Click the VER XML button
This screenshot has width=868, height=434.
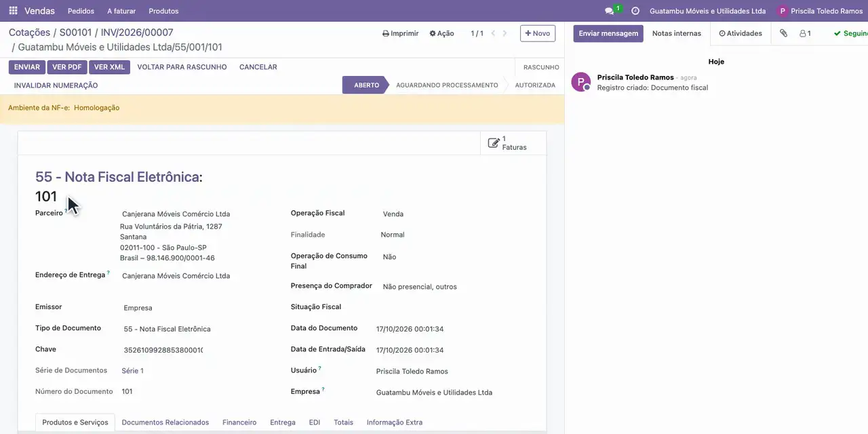109,67
